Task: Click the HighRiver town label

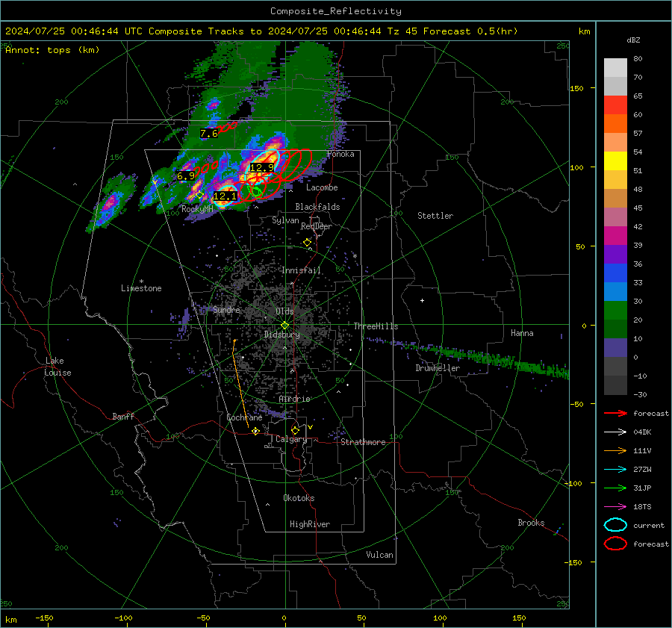Action: (309, 524)
